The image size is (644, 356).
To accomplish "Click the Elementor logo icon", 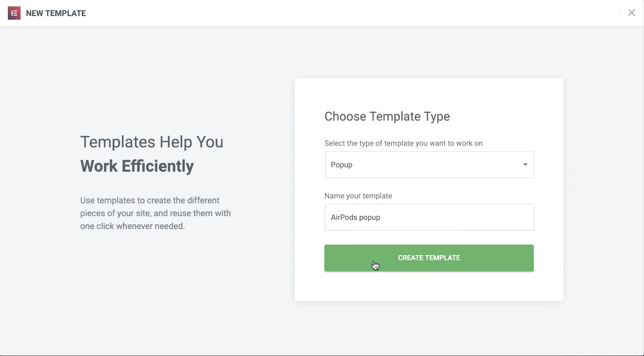I will [14, 13].
